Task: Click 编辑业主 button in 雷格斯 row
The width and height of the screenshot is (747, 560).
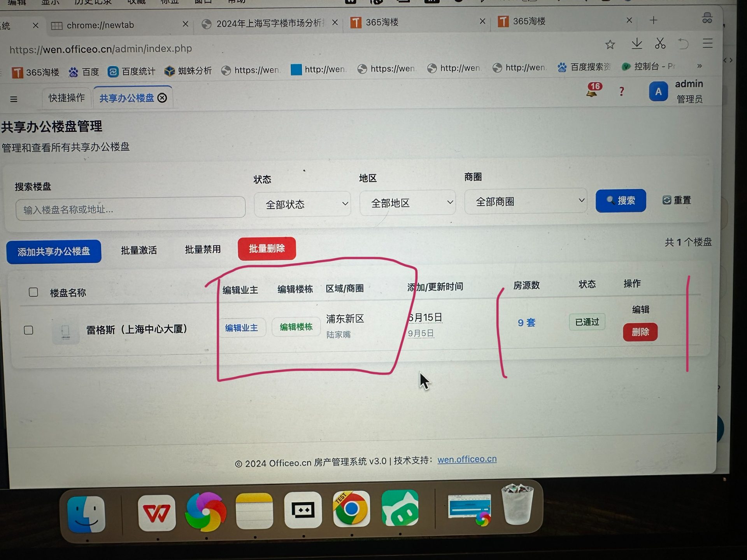Action: [x=241, y=328]
